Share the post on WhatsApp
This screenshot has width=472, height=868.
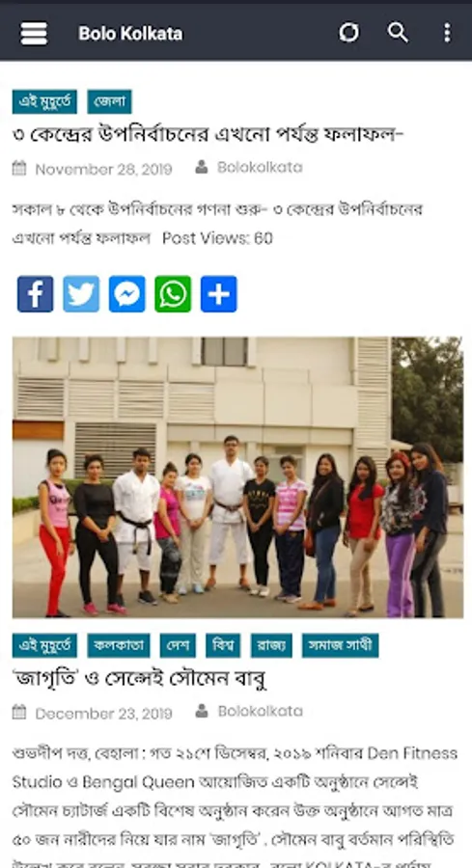click(x=173, y=294)
